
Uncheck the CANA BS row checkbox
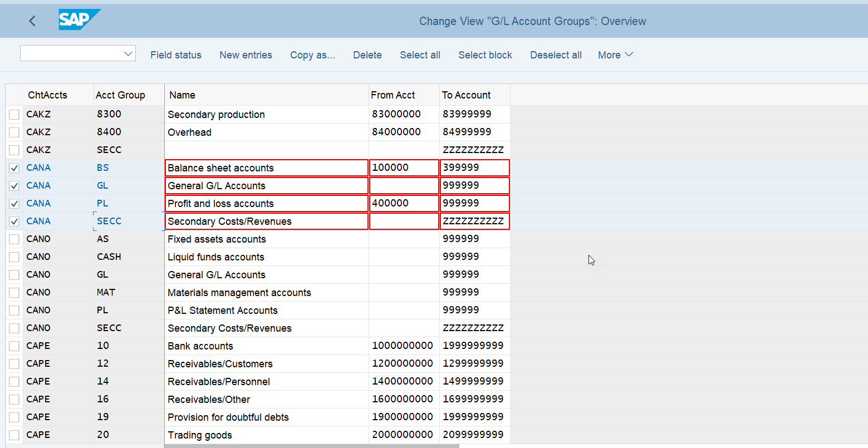click(14, 168)
